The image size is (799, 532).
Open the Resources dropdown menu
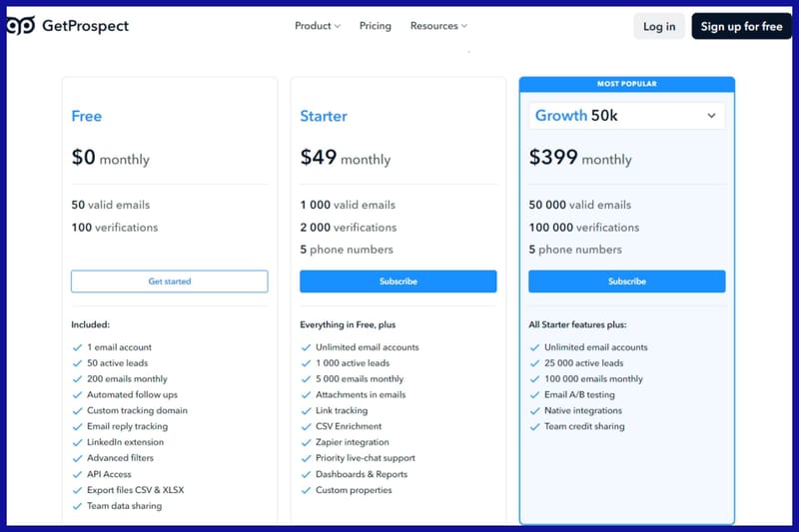[438, 26]
